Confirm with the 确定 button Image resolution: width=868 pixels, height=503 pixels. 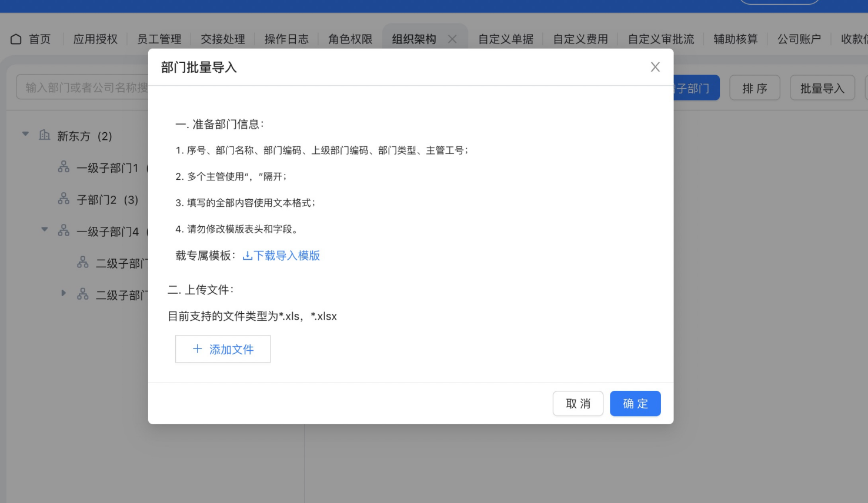coord(635,404)
